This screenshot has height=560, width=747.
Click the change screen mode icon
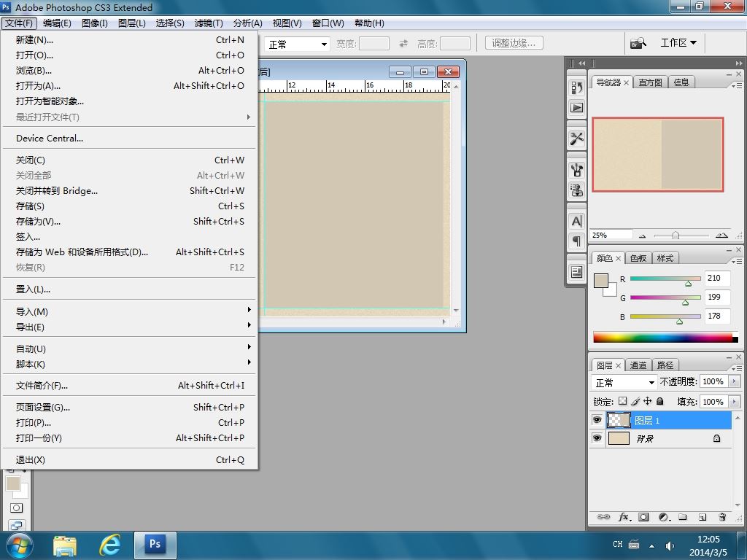[x=16, y=526]
